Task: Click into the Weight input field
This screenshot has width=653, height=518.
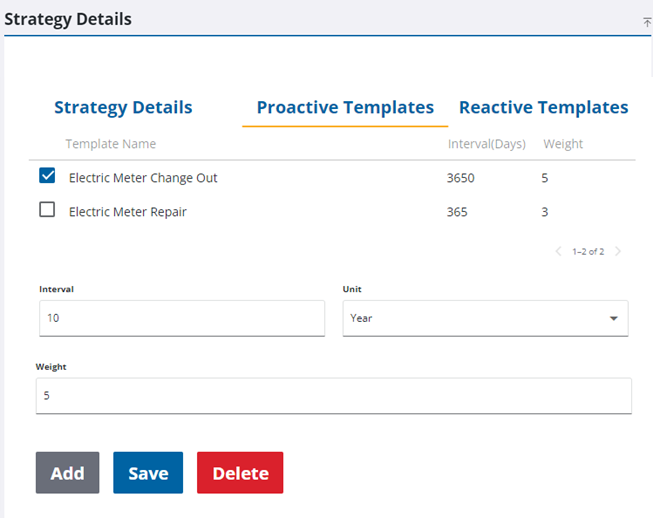Action: pyautogui.click(x=333, y=395)
